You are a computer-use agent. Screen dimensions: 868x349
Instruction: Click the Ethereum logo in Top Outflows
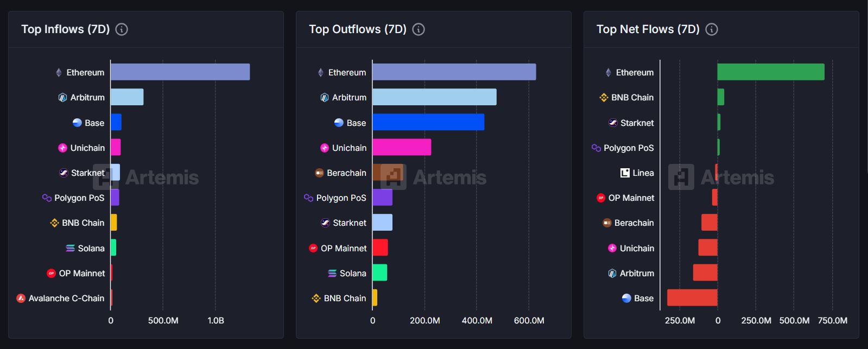coord(320,72)
